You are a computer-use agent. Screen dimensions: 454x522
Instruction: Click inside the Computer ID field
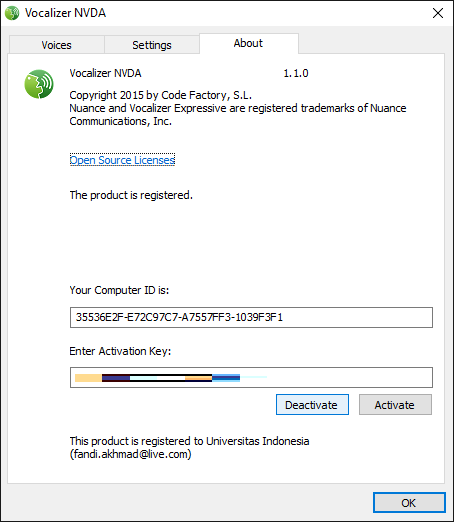tap(251, 317)
